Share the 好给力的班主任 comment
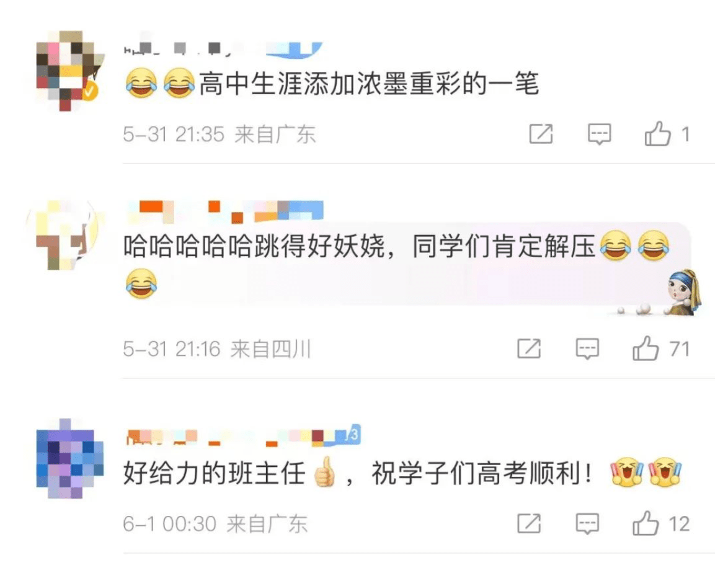Viewport: 728px width, 573px height. pos(530,523)
